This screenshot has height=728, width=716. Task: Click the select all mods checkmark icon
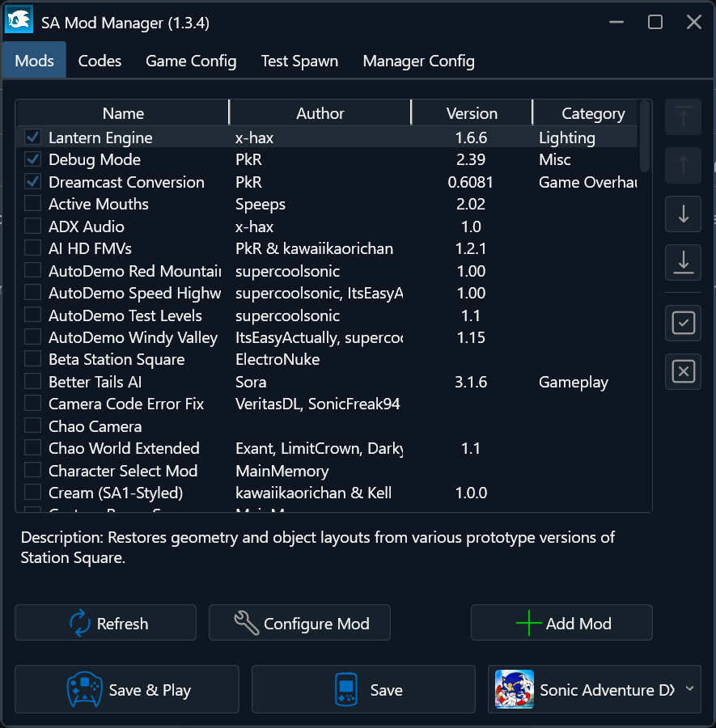[684, 324]
